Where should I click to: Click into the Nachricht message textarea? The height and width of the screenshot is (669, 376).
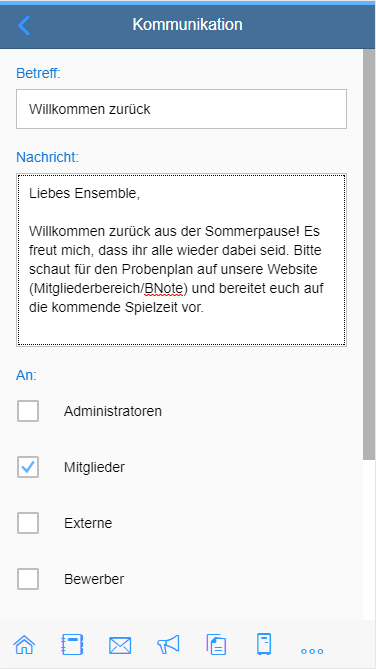181,260
